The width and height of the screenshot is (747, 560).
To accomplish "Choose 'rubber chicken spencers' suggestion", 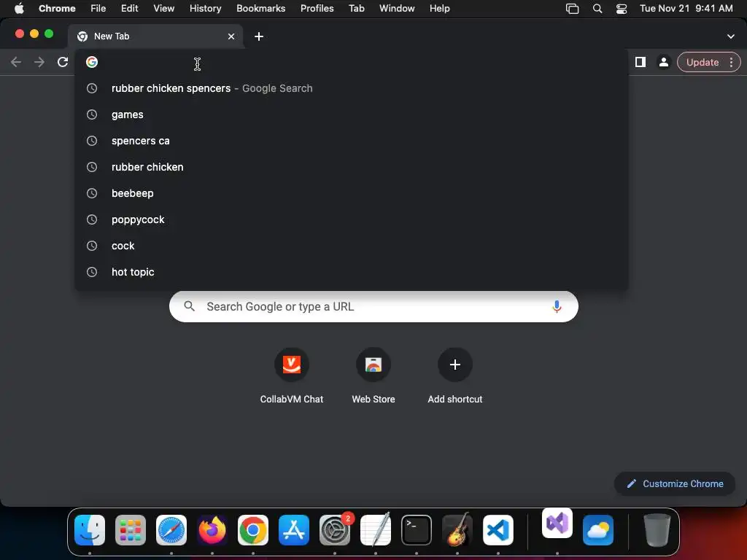I will 352,88.
